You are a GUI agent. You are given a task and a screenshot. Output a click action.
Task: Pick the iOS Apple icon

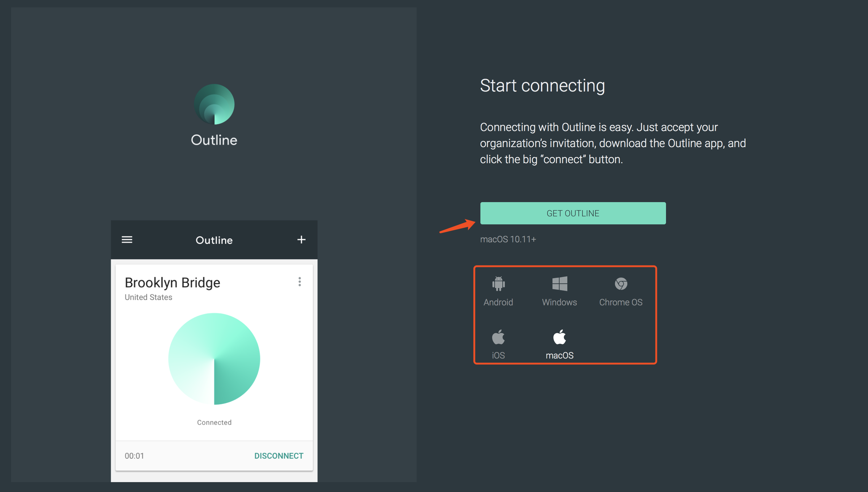[498, 337]
